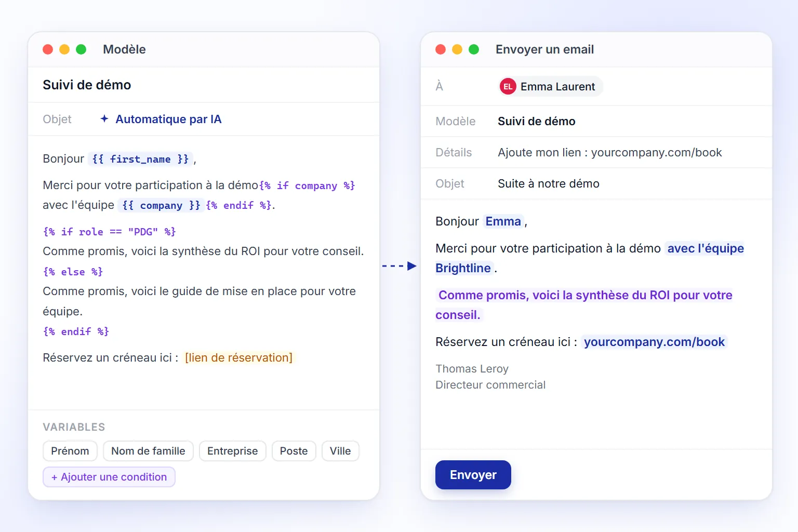Click the {{ first_name }} variable tag
Image resolution: width=798 pixels, height=532 pixels.
[141, 159]
